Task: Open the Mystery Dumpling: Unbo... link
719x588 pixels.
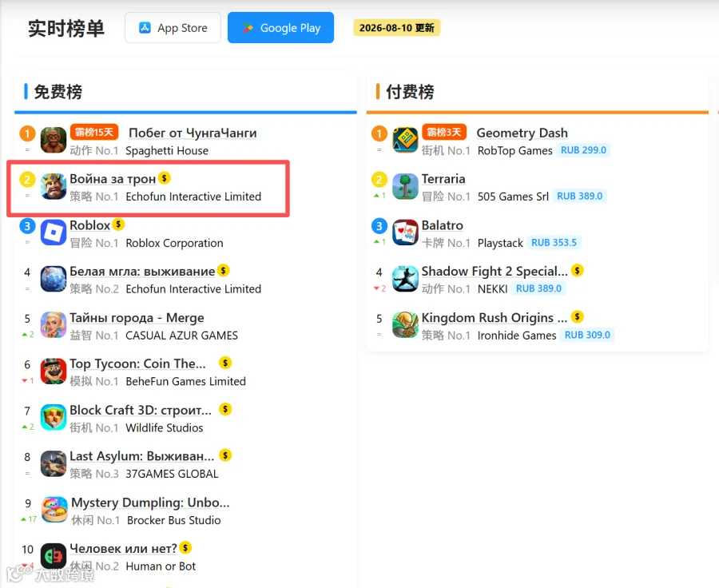Action: [x=150, y=503]
